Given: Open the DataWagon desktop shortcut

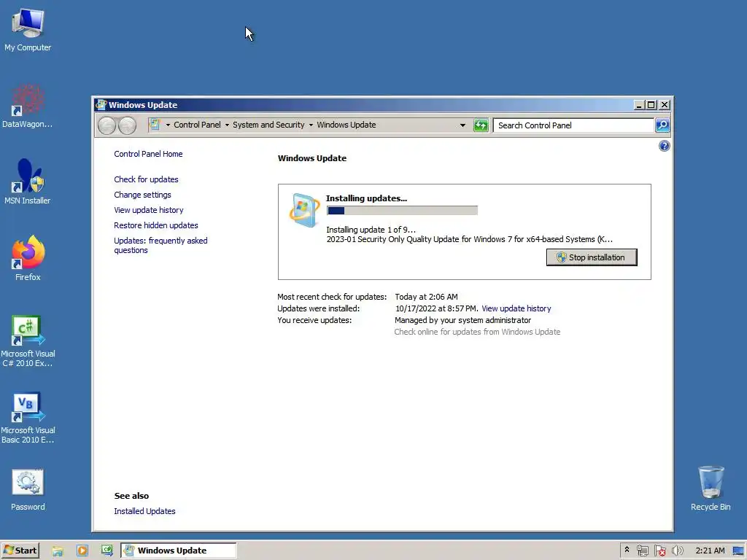Looking at the screenshot, I should pos(28,106).
